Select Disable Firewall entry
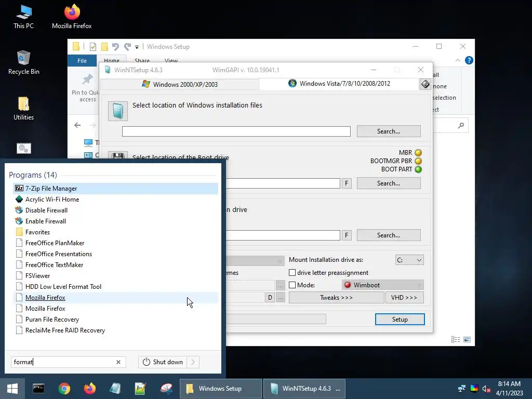 click(x=115, y=210)
